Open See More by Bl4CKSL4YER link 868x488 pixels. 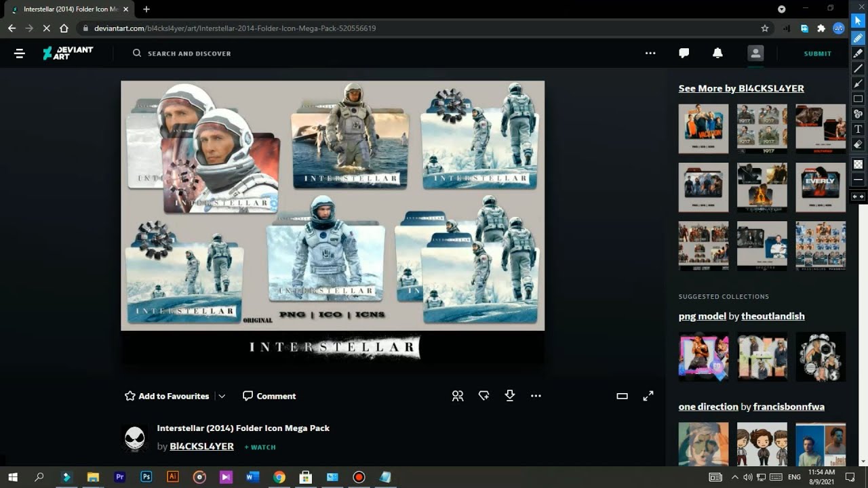click(741, 88)
